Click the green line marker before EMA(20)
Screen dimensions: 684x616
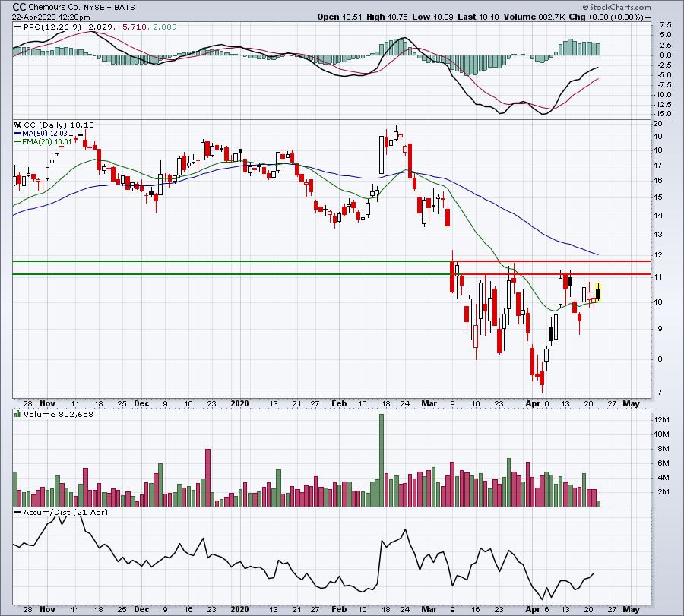point(18,142)
